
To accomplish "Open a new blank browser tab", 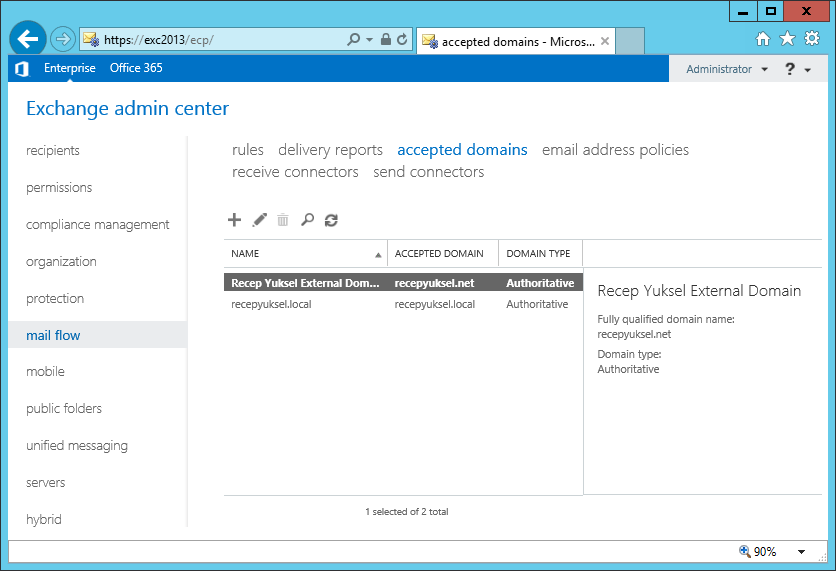I will point(630,41).
